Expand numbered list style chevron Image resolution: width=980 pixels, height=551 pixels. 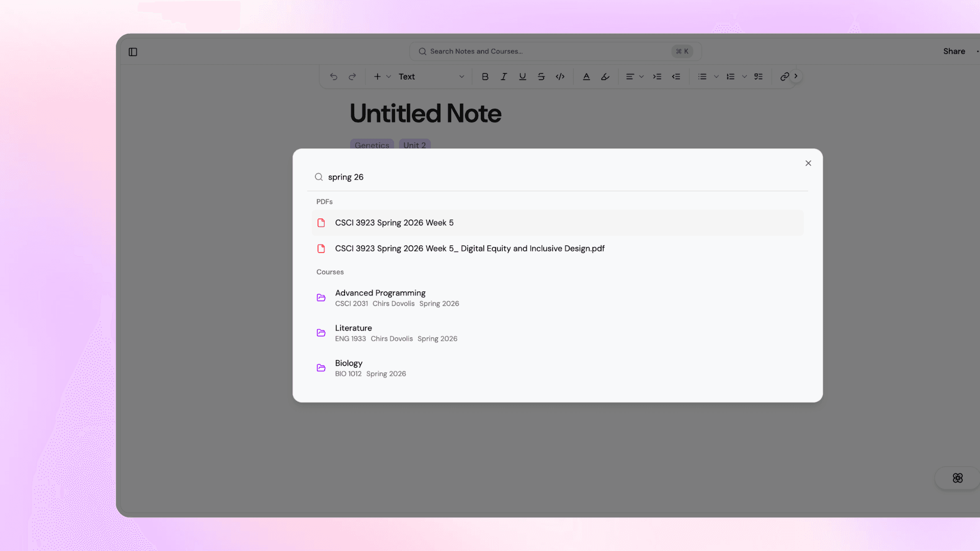[744, 77]
